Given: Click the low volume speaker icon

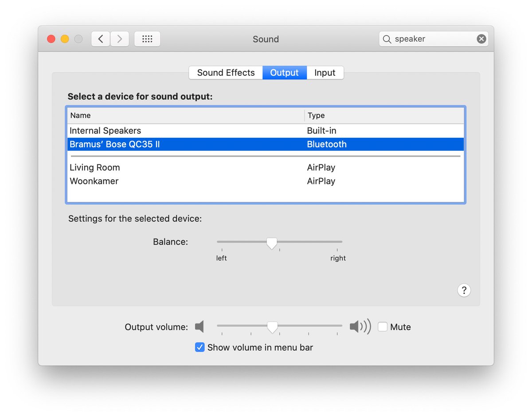Looking at the screenshot, I should (x=199, y=327).
